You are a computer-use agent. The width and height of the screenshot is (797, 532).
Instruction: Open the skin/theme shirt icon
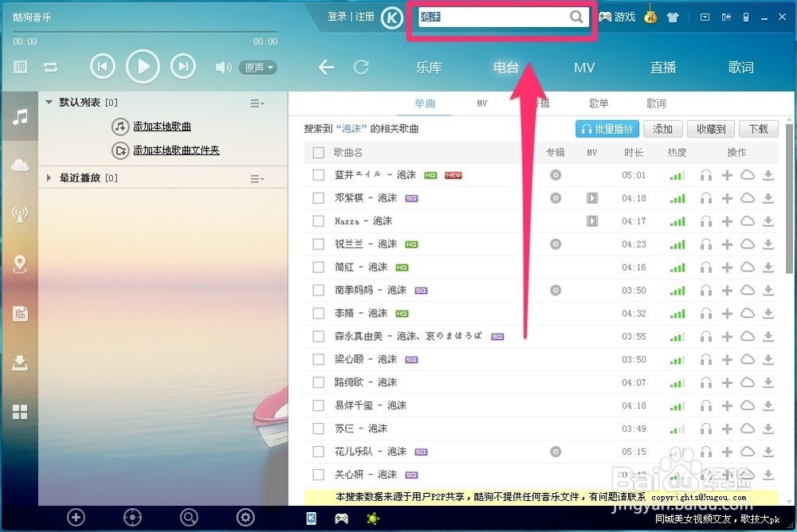[673, 16]
